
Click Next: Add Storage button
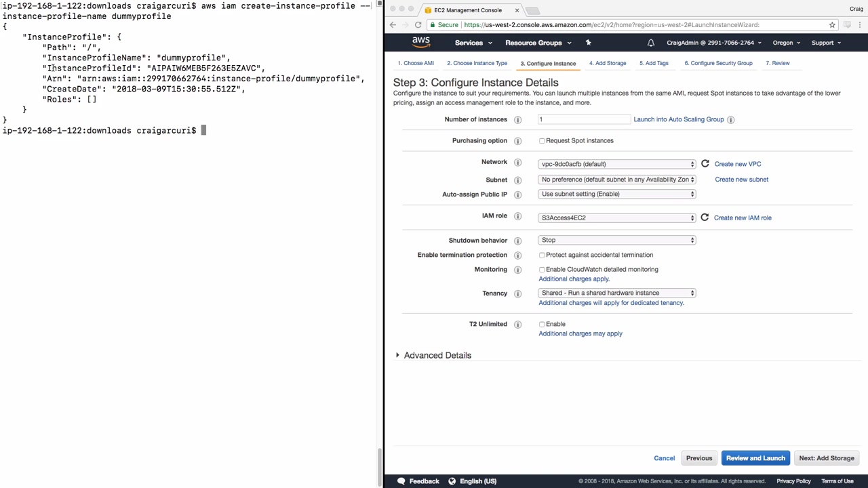(x=827, y=458)
